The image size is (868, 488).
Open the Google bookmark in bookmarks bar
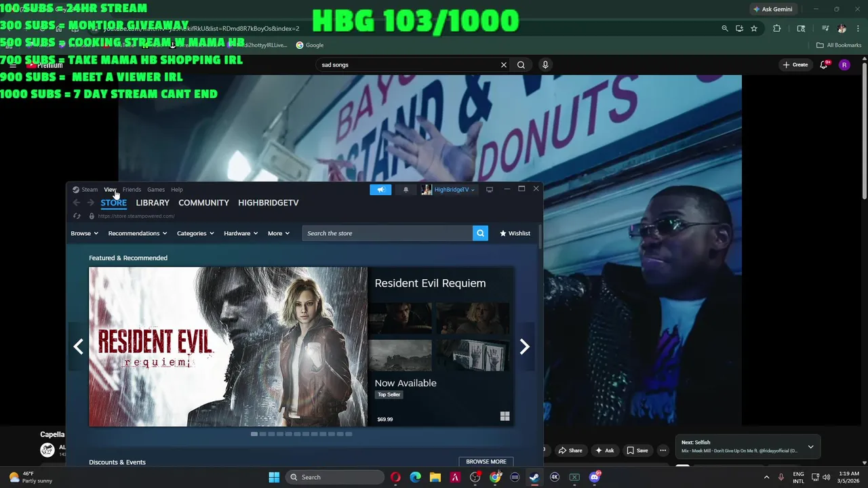point(309,45)
